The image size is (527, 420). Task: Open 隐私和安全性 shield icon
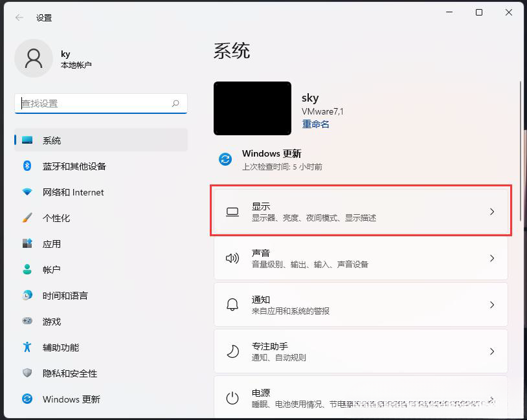coord(27,373)
